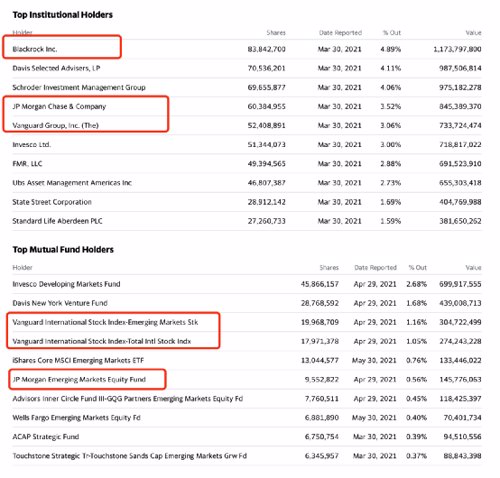Viewport: 500px width, 478px height.
Task: Select Davis New York Venture Fund
Action: click(60, 303)
